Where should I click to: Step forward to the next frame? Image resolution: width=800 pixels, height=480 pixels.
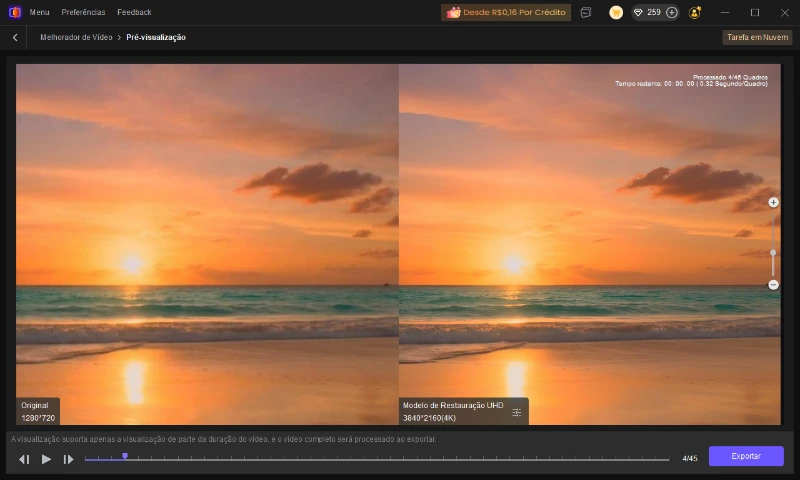[x=68, y=459]
